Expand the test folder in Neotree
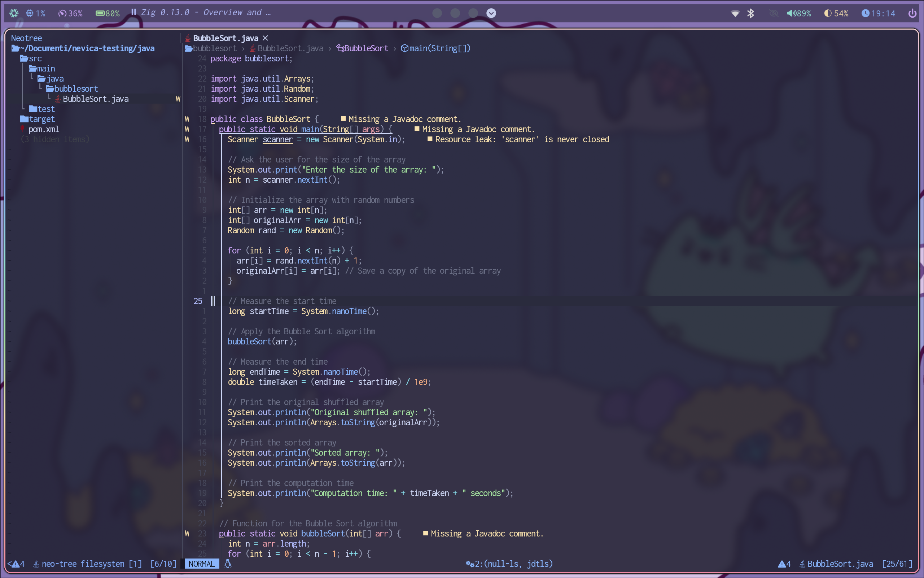This screenshot has height=578, width=924. [42, 109]
